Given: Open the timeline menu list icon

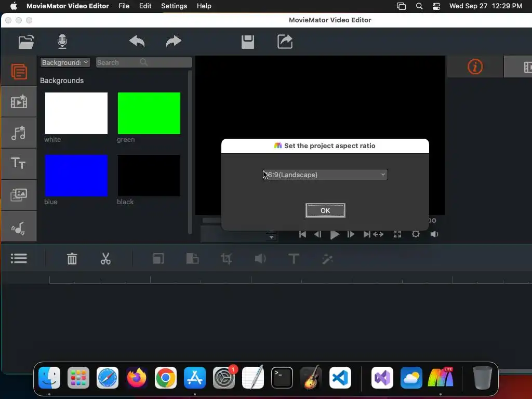Looking at the screenshot, I should [x=19, y=259].
